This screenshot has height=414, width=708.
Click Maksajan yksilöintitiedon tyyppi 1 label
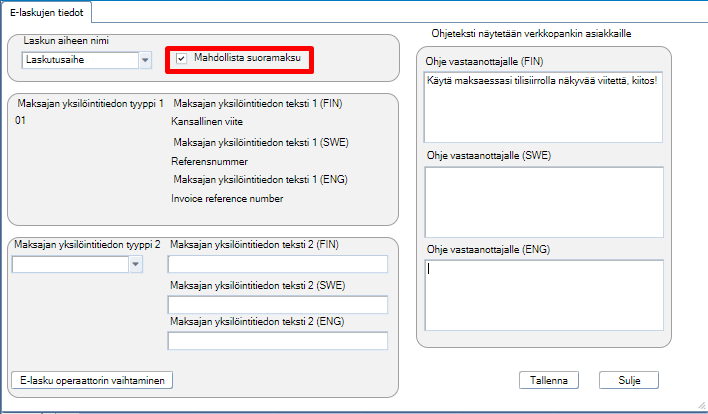90,103
